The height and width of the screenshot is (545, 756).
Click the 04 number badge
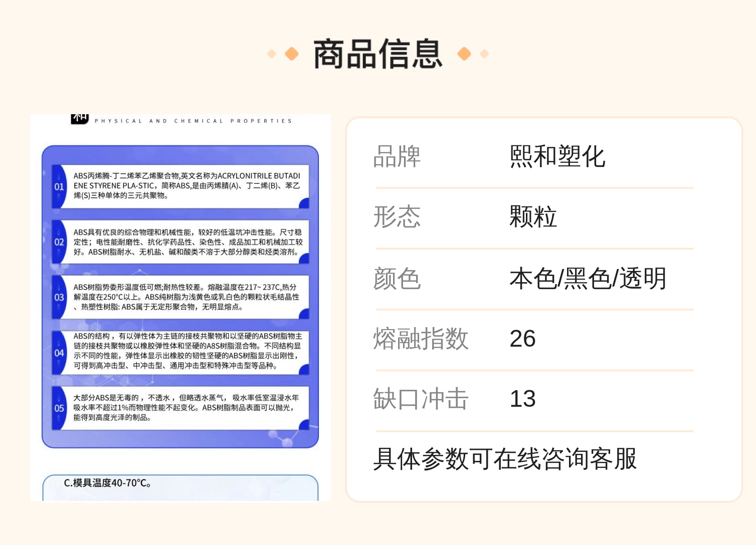(x=59, y=353)
